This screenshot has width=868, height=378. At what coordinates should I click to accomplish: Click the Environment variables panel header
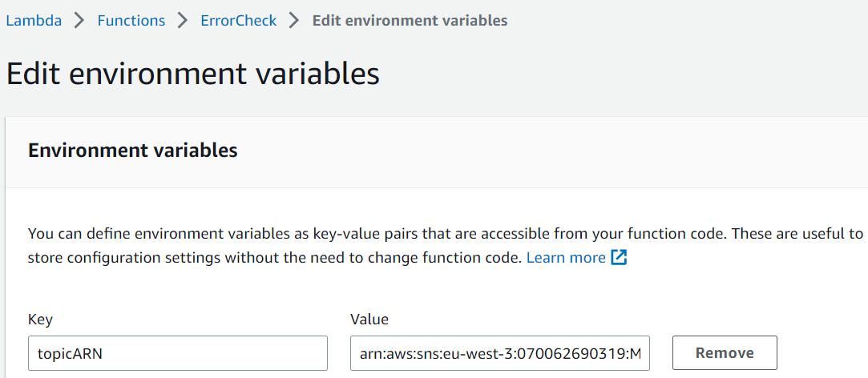pyautogui.click(x=133, y=151)
